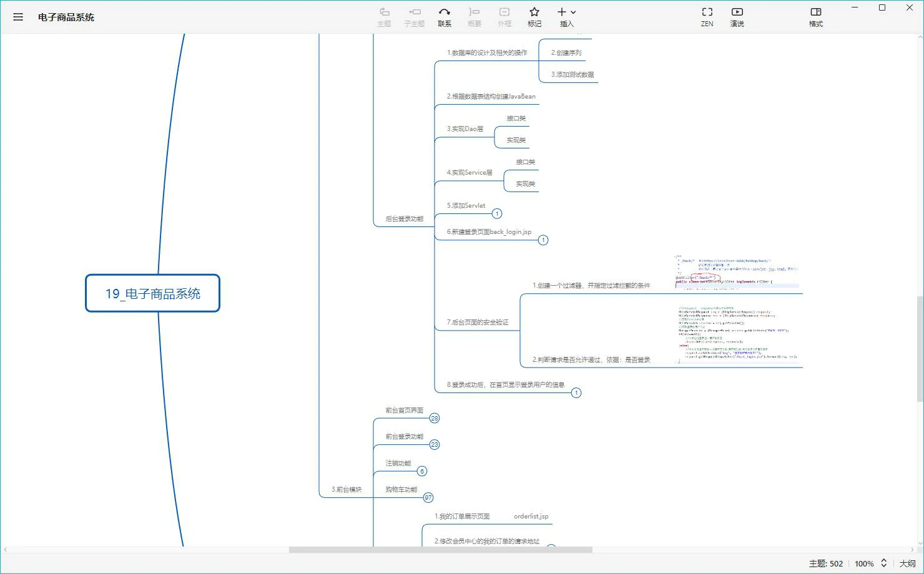The height and width of the screenshot is (574, 924).
Task: Select topic 前台登录功能
Action: (405, 437)
